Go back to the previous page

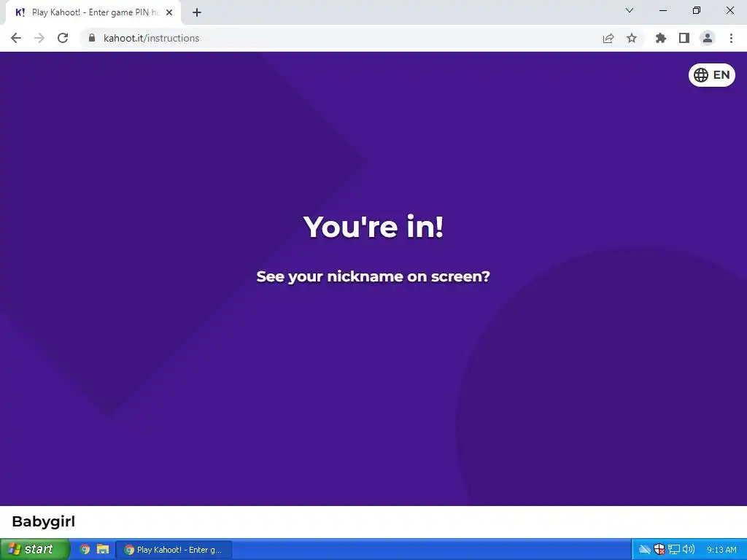click(16, 38)
